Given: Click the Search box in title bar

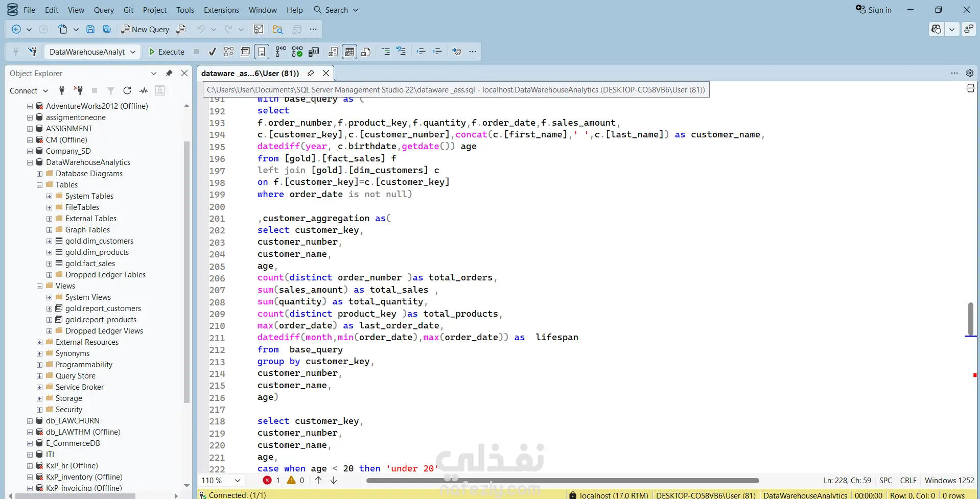Looking at the screenshot, I should tap(336, 10).
